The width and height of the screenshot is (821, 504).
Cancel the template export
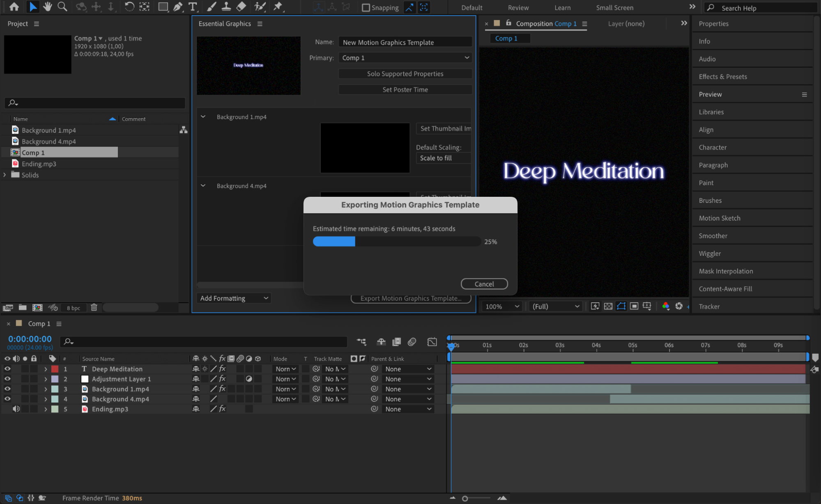484,284
